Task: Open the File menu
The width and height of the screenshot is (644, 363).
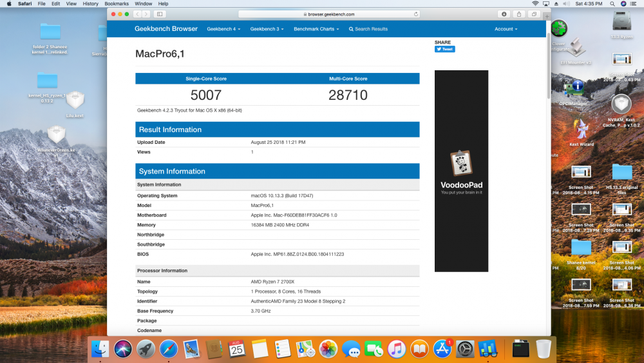Action: click(41, 4)
